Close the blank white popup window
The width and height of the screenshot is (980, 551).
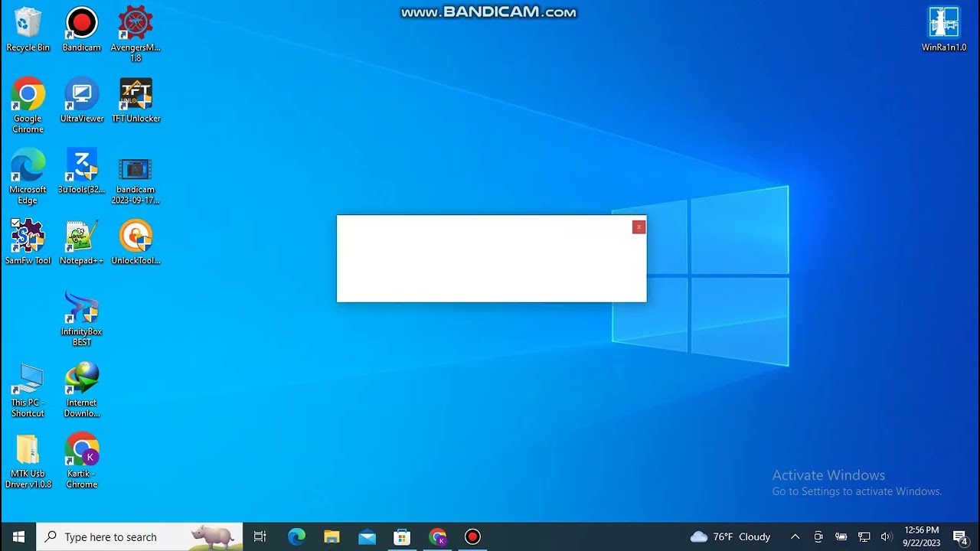click(639, 227)
